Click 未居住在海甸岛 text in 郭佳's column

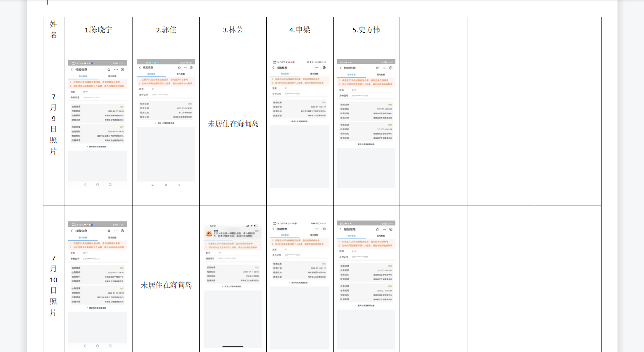point(166,285)
